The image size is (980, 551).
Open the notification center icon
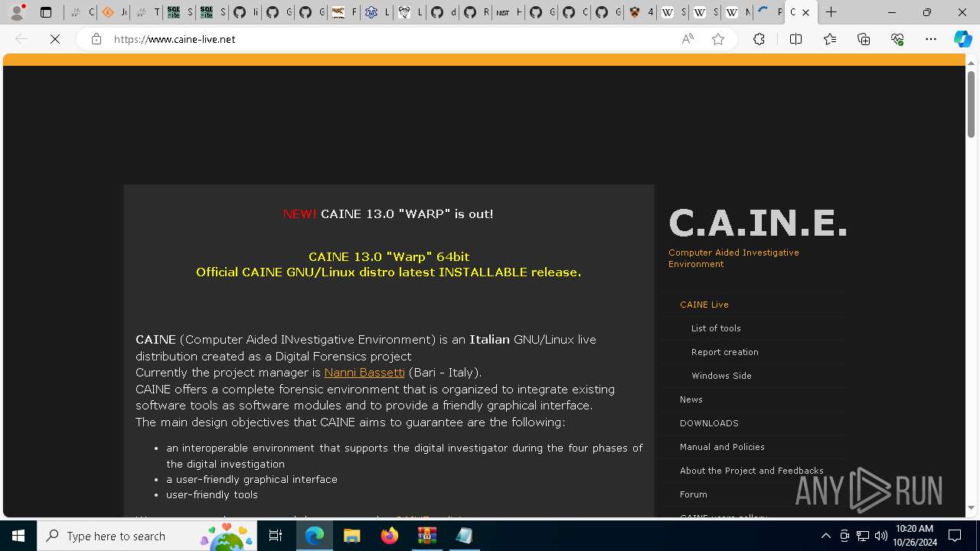click(955, 536)
